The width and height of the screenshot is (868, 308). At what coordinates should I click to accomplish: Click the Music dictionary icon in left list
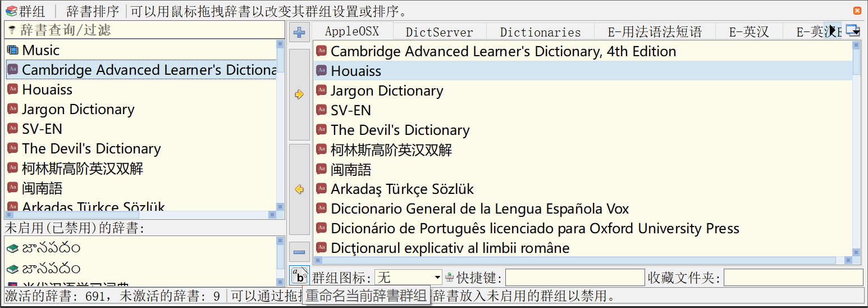click(x=12, y=51)
